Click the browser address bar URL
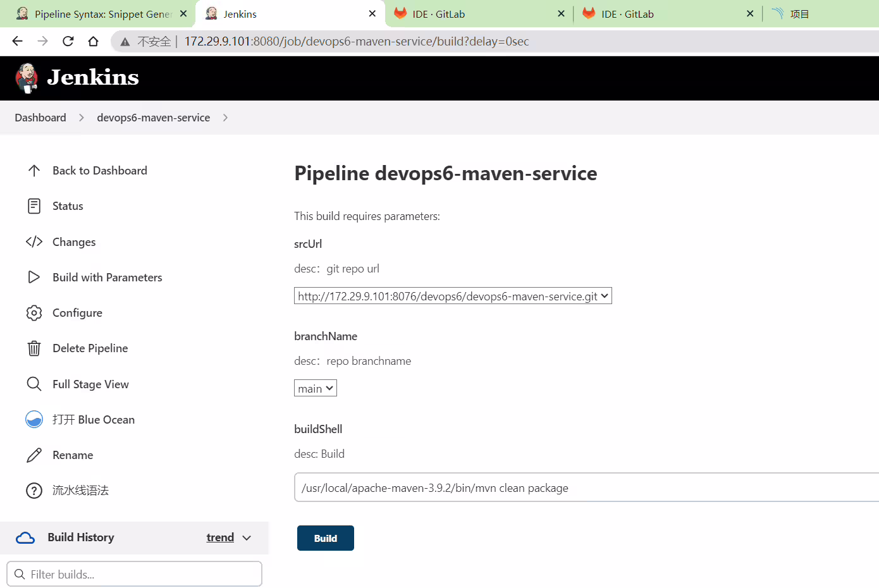This screenshot has height=588, width=879. (357, 42)
